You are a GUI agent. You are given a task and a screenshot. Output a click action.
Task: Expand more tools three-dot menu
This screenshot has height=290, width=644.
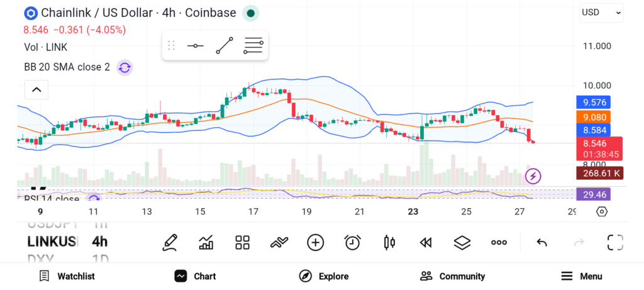click(x=499, y=242)
